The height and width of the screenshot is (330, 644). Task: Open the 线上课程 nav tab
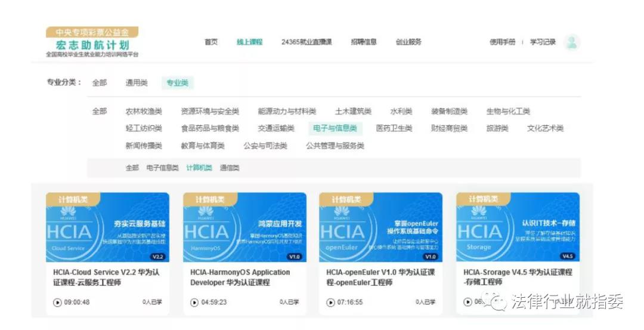point(249,42)
